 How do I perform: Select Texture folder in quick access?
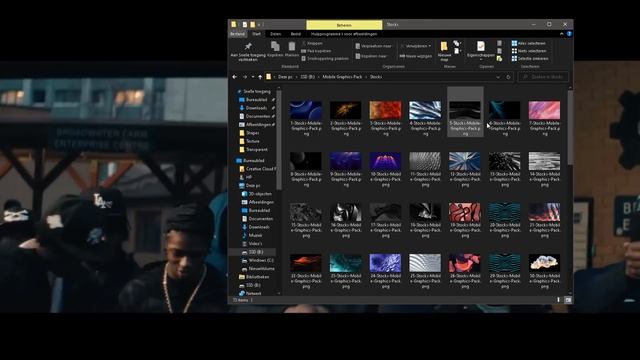[252, 141]
